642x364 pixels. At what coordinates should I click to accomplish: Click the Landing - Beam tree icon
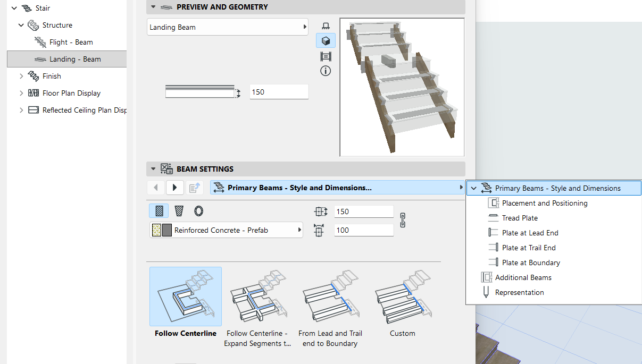(40, 59)
